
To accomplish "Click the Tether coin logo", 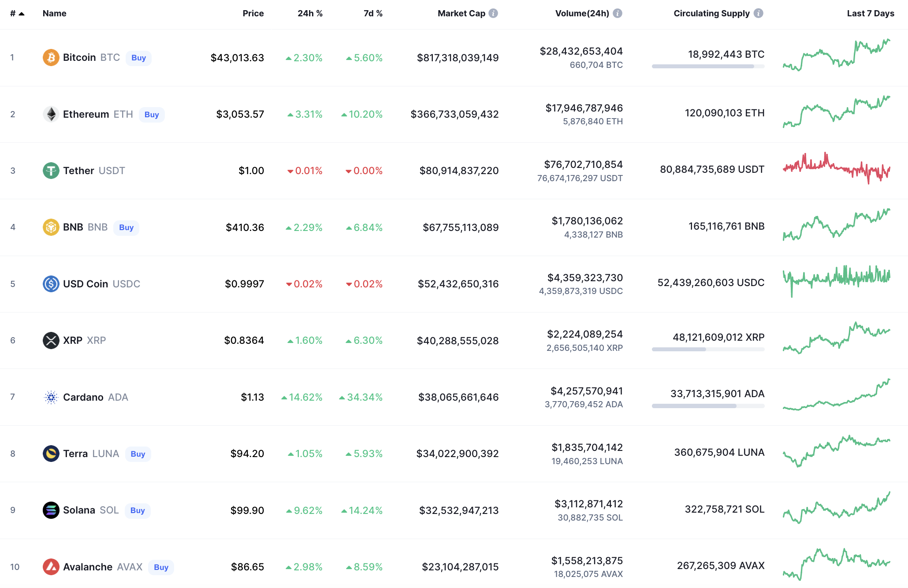I will pyautogui.click(x=51, y=171).
